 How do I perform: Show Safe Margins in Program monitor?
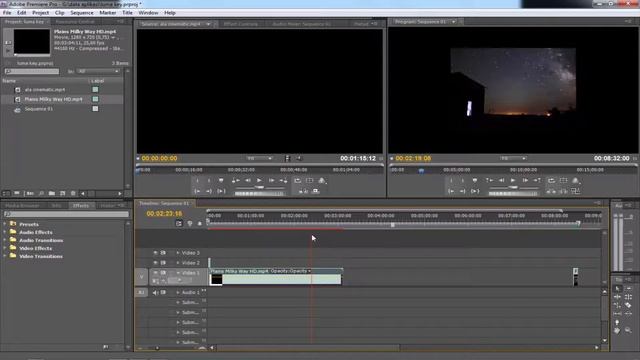tap(564, 180)
